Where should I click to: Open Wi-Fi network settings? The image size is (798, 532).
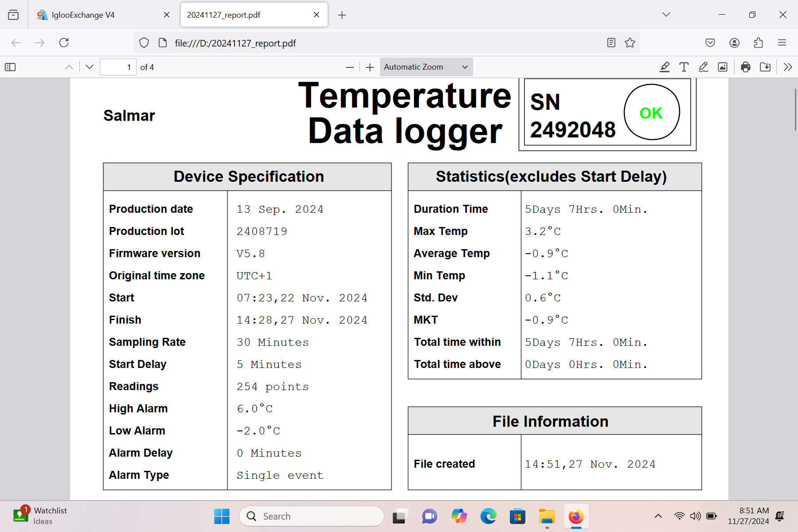pos(679,516)
